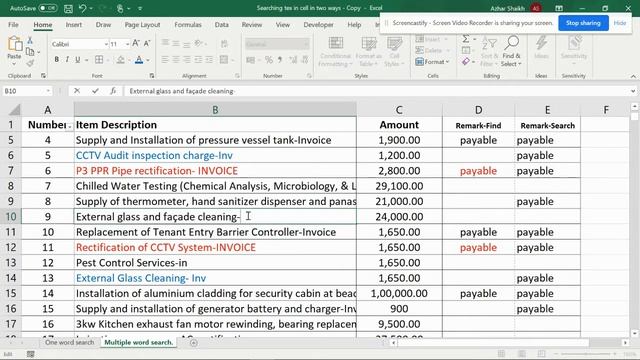640x360 pixels.
Task: Click column C header
Action: point(399,110)
